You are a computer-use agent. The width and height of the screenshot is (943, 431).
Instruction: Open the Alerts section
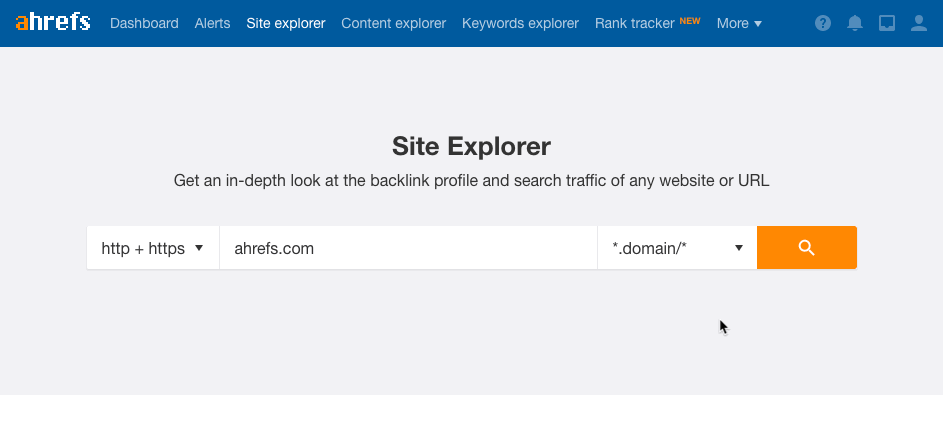[212, 23]
